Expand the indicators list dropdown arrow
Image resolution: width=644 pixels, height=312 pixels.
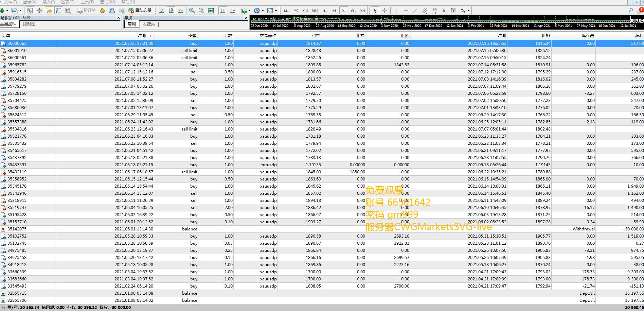tap(249, 11)
